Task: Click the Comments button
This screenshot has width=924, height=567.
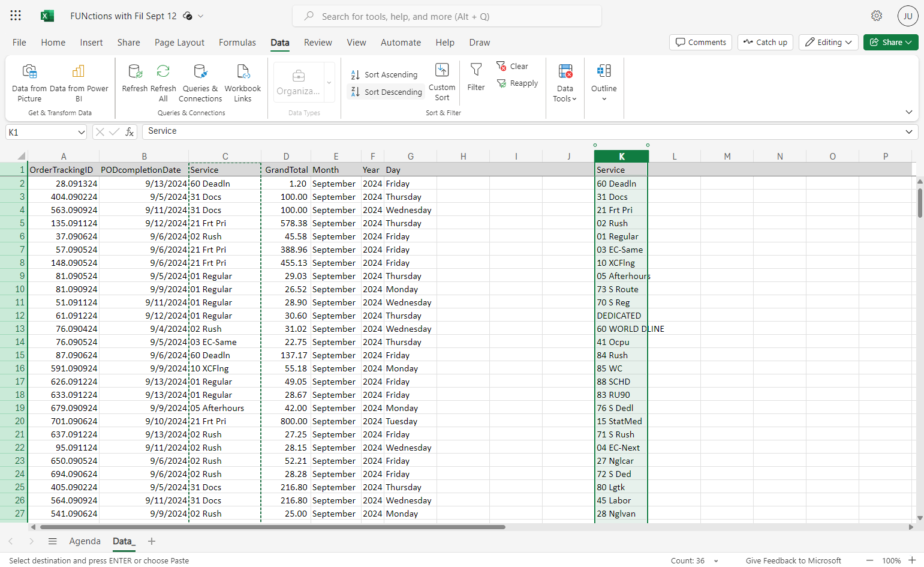Action: pyautogui.click(x=700, y=42)
